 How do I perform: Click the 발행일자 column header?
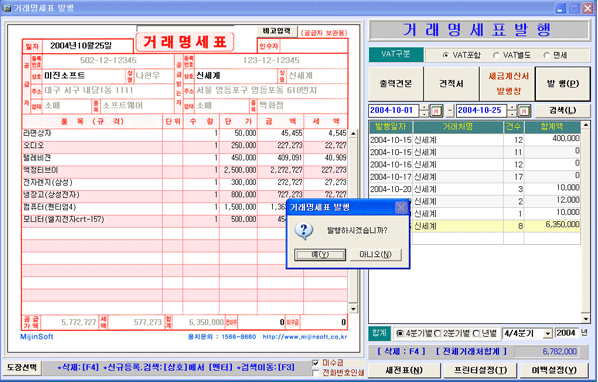point(391,127)
